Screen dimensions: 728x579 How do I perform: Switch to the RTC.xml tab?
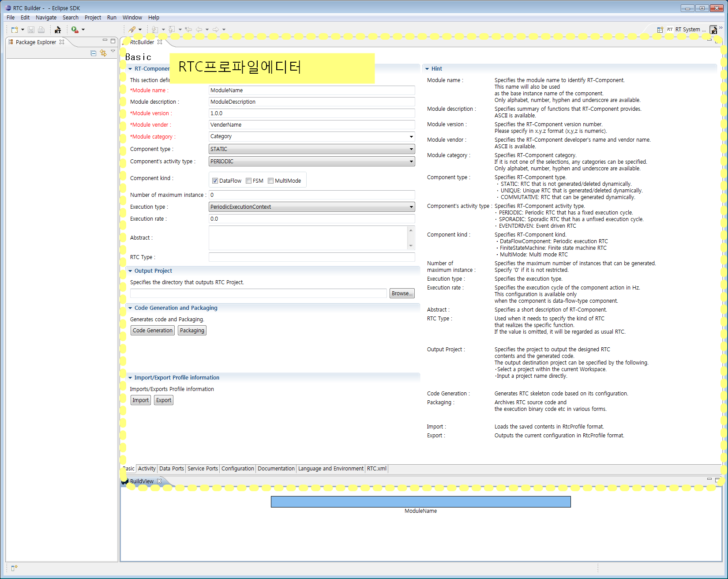coord(376,469)
